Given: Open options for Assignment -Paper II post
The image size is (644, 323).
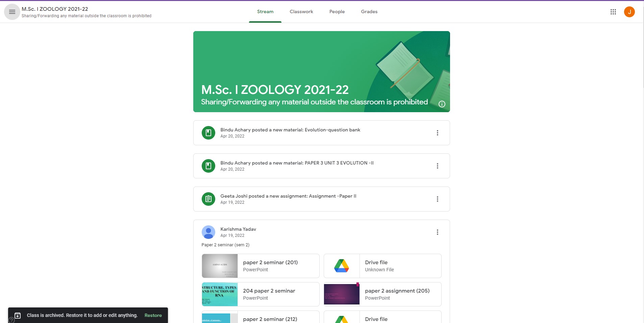Looking at the screenshot, I should [437, 199].
